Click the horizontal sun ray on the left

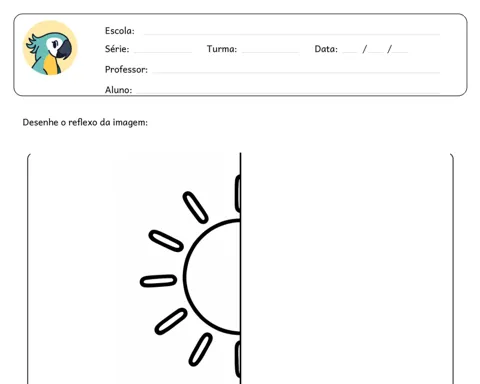(158, 281)
